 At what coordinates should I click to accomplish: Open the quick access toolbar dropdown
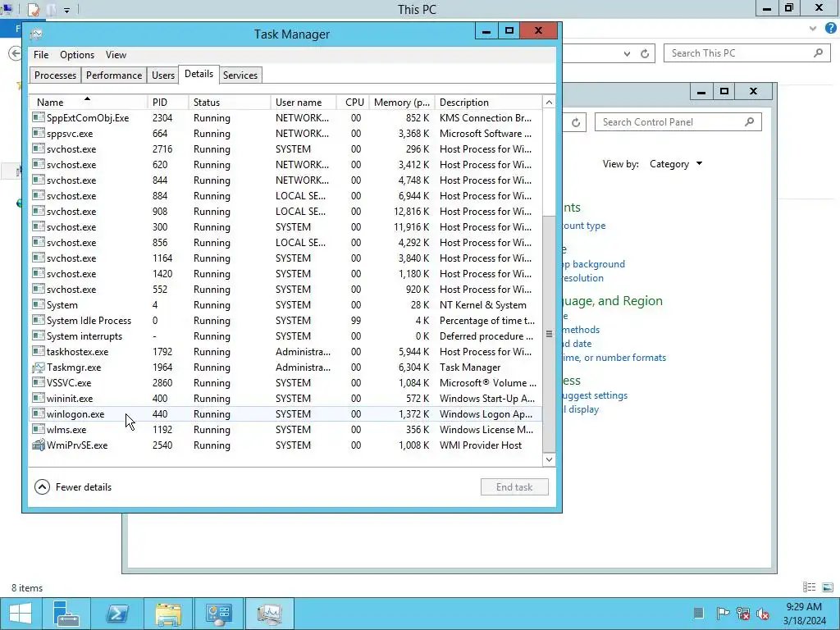[67, 10]
